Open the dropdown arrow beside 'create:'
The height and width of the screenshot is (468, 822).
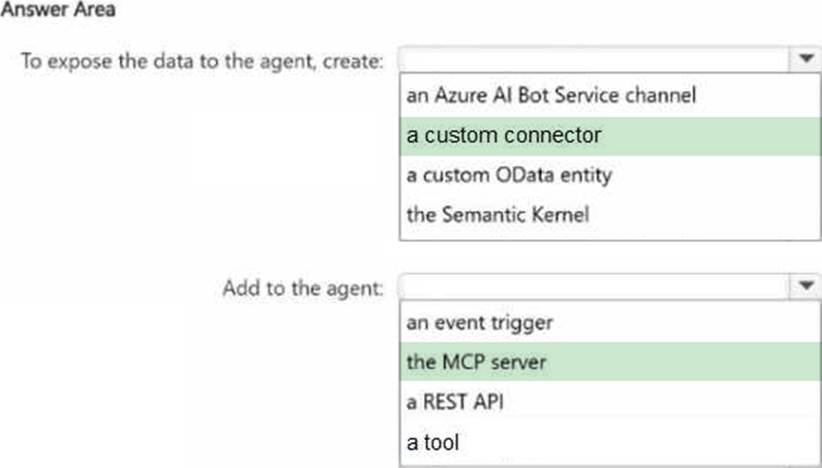pyautogui.click(x=805, y=59)
